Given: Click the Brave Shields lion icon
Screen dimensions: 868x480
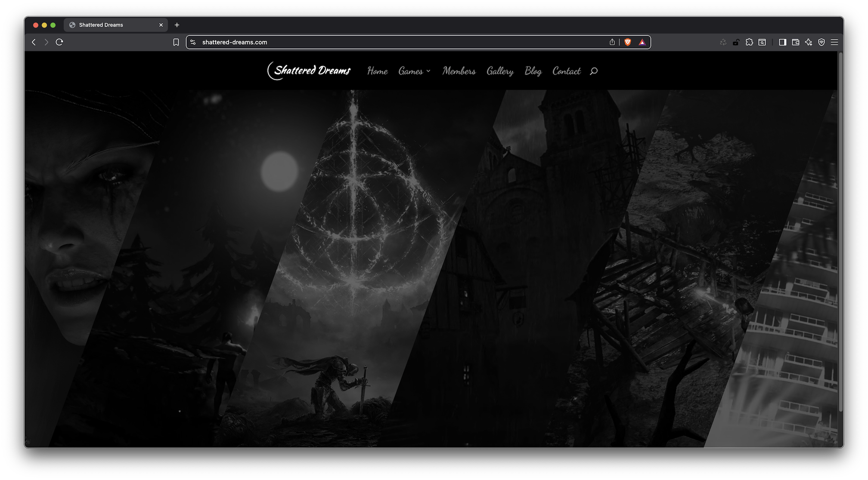Looking at the screenshot, I should point(628,42).
